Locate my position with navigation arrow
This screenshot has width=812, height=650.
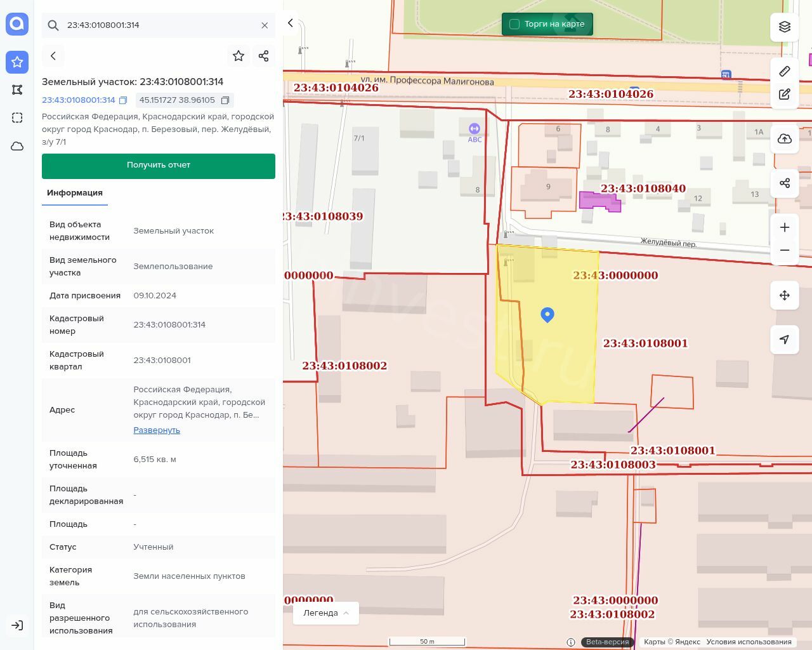[x=785, y=340]
